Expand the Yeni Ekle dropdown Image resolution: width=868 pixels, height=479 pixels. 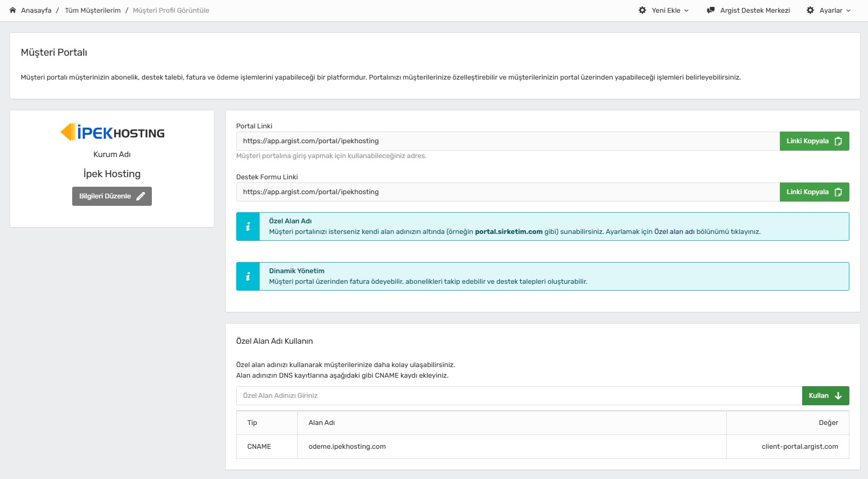coord(670,10)
